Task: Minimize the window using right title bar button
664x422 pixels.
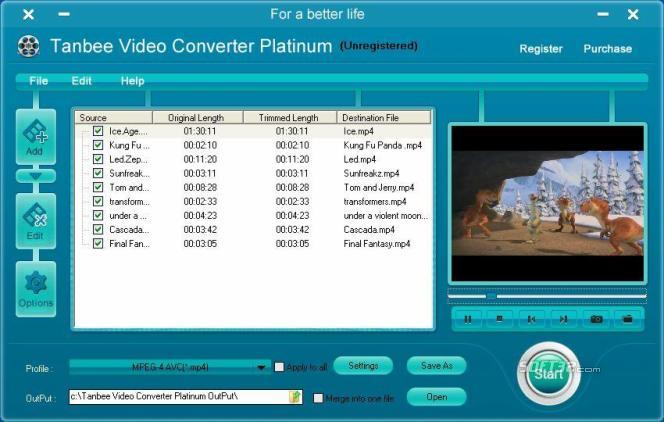Action: pyautogui.click(x=603, y=14)
